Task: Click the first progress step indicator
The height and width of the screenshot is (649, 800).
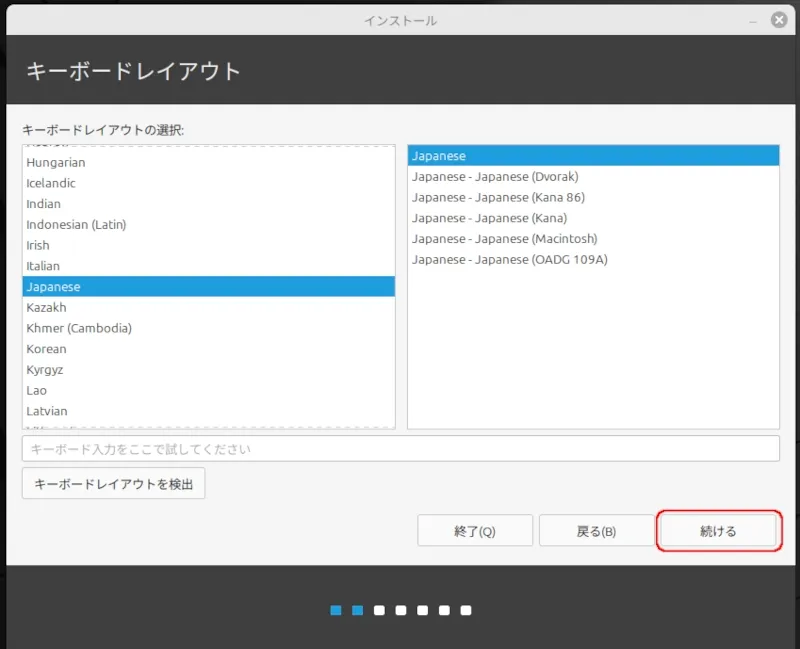Action: click(x=336, y=610)
